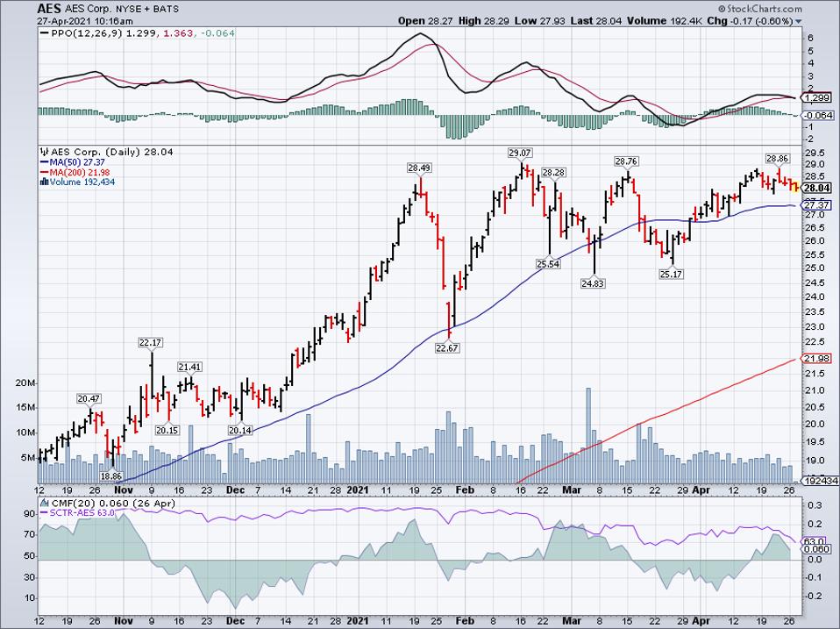Click the 28.49 January high label
840x629 pixels.
tap(419, 168)
